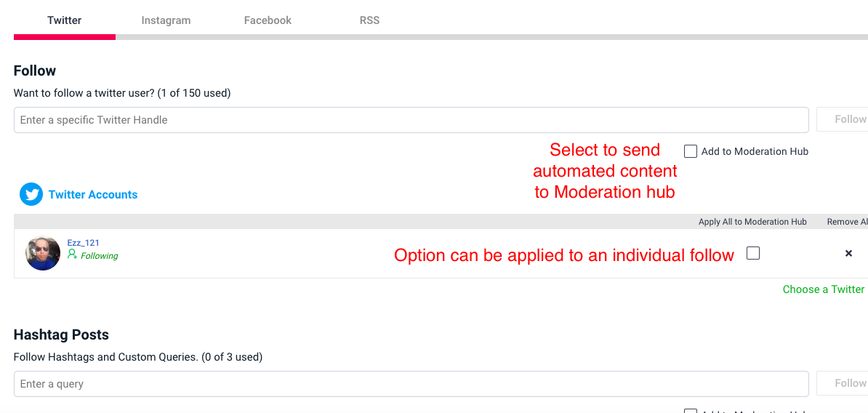Tick moderation checkbox for Ezz_121 row
Screen dimensions: 868x413
(753, 253)
